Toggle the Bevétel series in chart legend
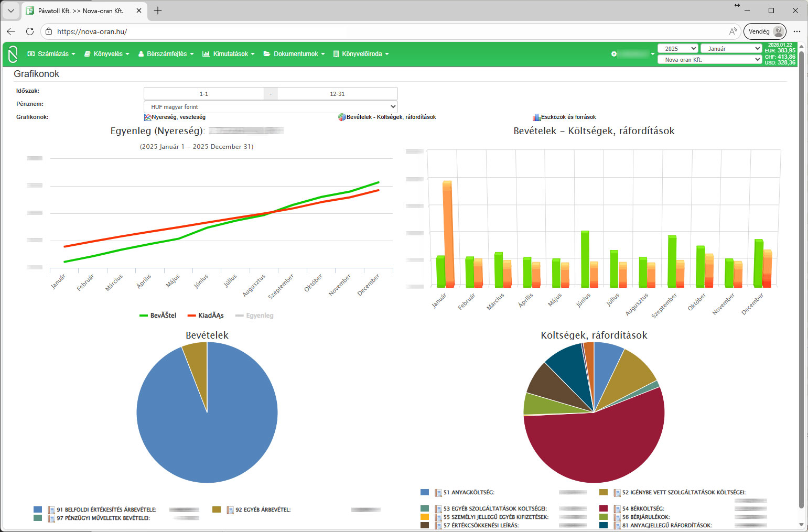The height and width of the screenshot is (532, 808). click(x=158, y=316)
